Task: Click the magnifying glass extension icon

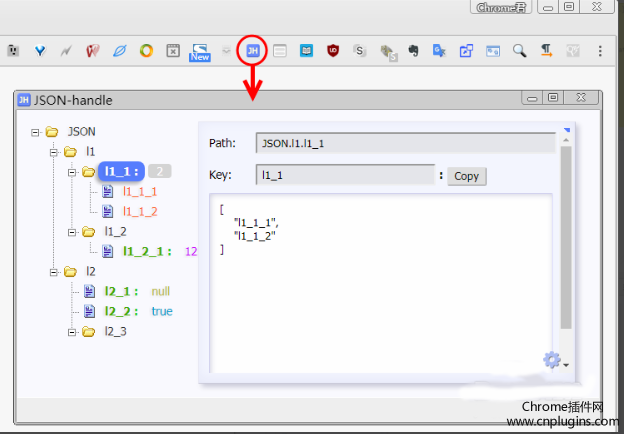Action: coord(519,51)
